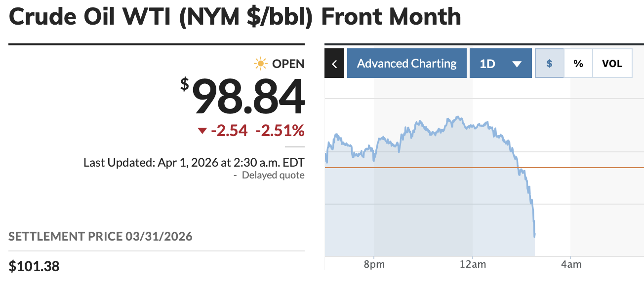Switch chart to percent (%) view

578,64
